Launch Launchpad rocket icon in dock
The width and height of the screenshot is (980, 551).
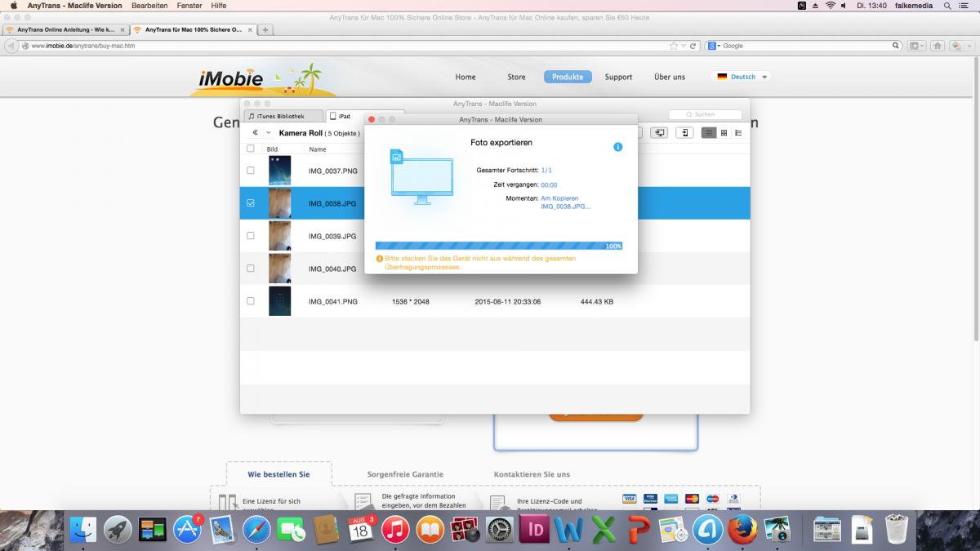(x=118, y=531)
